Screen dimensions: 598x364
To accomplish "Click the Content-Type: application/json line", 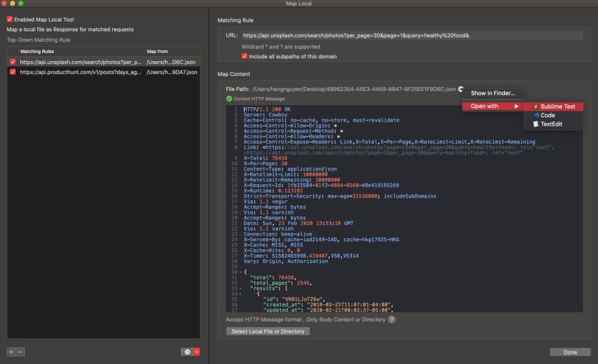I will (290, 169).
